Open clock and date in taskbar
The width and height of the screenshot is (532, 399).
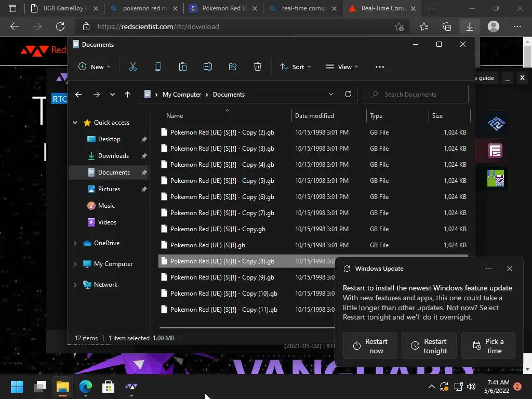497,387
